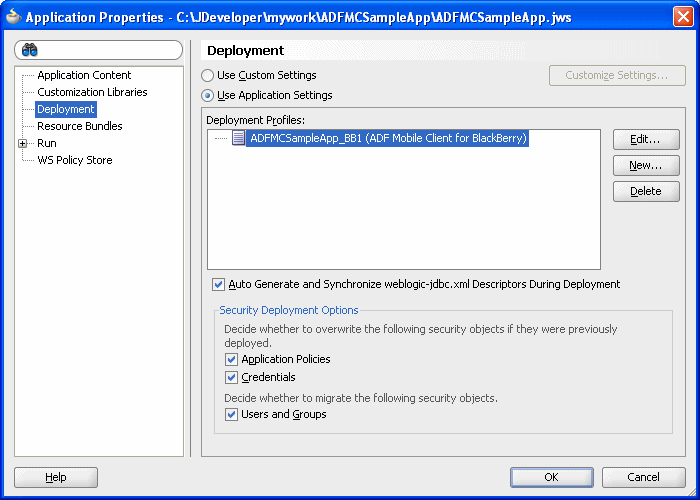Click the binoculars search icon
This screenshot has width=700, height=500.
coord(29,50)
